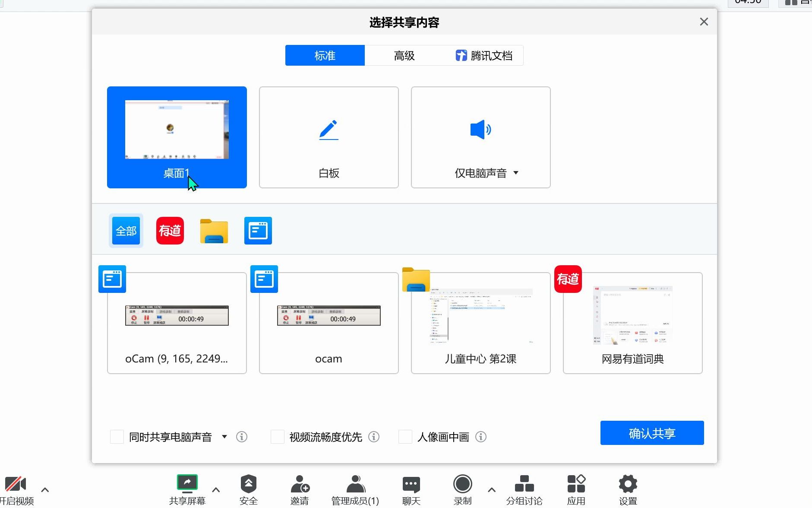This screenshot has width=812, height=508.
Task: Select the 网易有道词典 window
Action: (633, 323)
